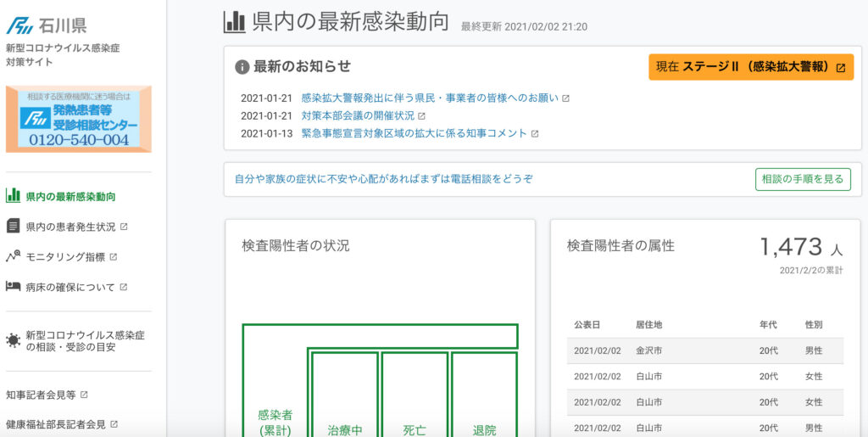The height and width of the screenshot is (437, 868).
Task: Click external-link icon in ステージII button
Action: pos(840,68)
